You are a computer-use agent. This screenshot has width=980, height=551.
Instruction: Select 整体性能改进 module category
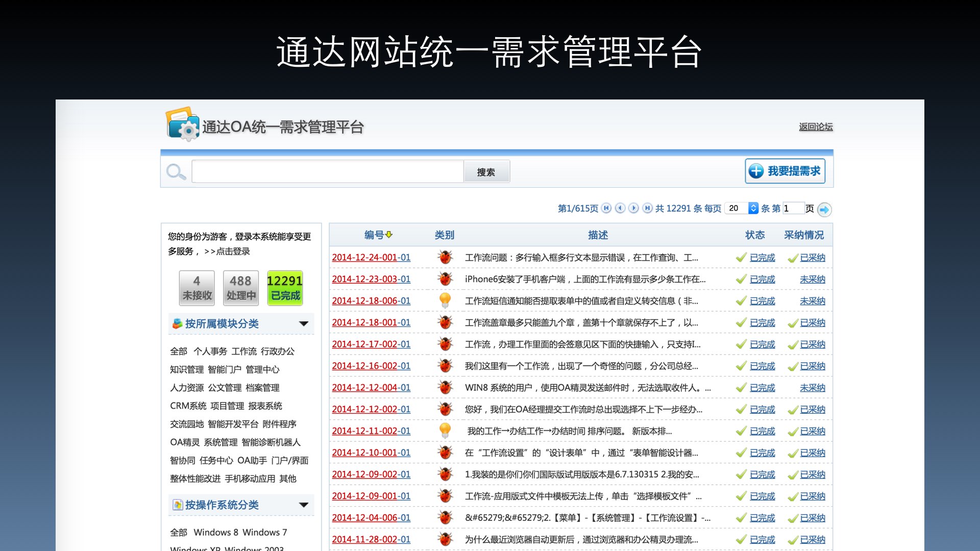tap(195, 479)
